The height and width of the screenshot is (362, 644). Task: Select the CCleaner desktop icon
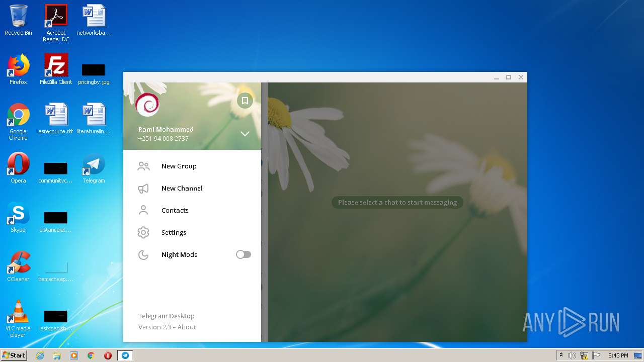(x=18, y=266)
